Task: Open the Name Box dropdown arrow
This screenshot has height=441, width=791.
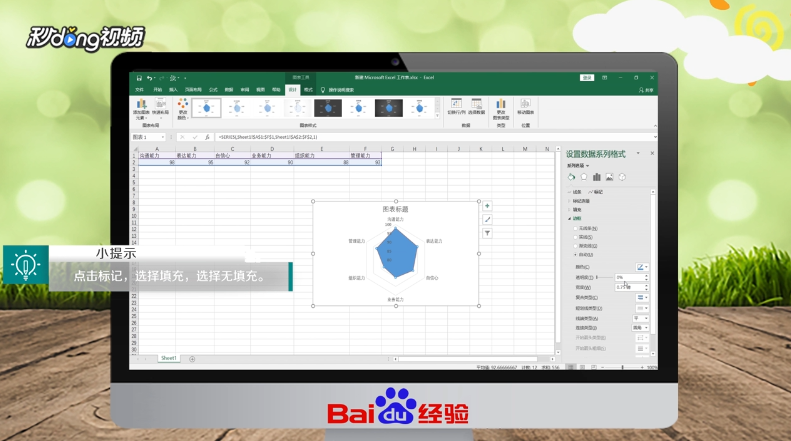Action: [x=163, y=137]
